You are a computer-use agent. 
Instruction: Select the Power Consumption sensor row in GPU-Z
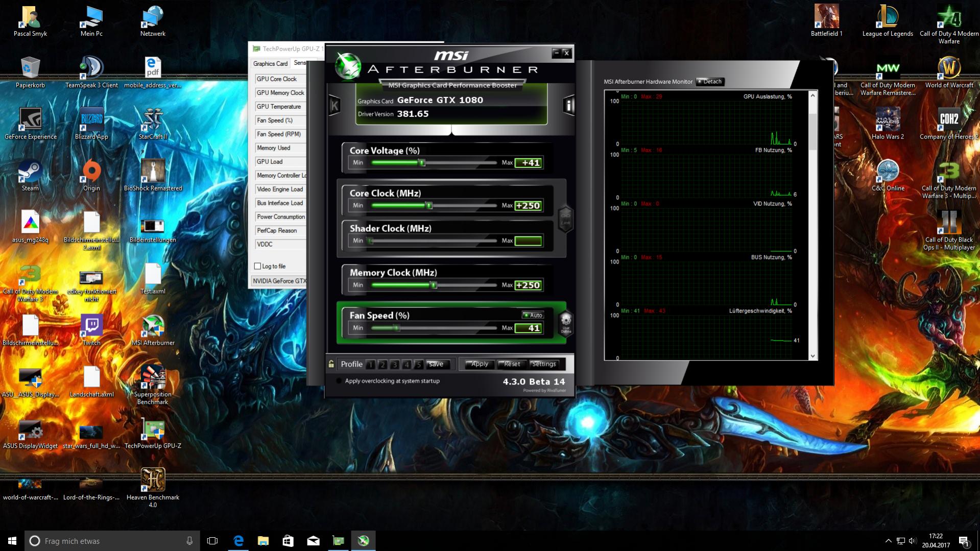(x=280, y=217)
